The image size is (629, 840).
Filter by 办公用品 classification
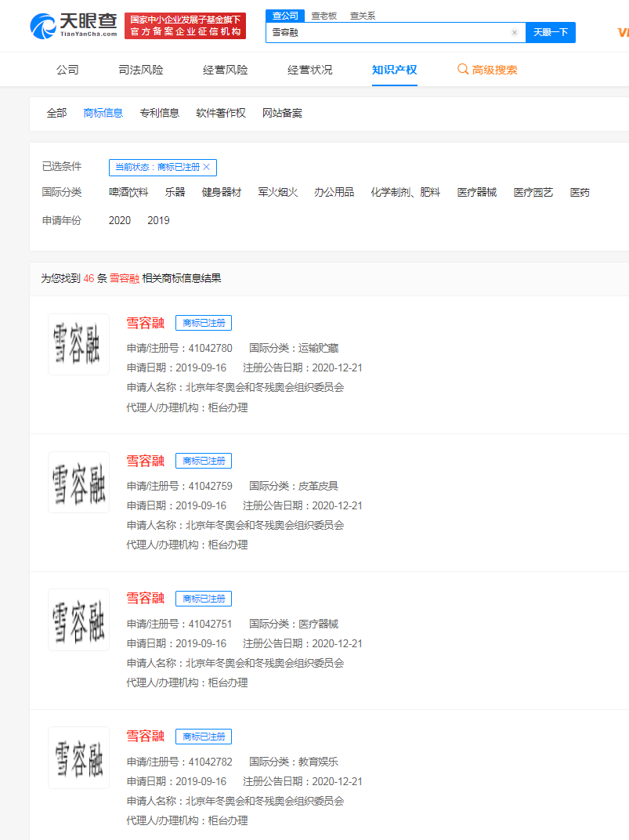[334, 192]
